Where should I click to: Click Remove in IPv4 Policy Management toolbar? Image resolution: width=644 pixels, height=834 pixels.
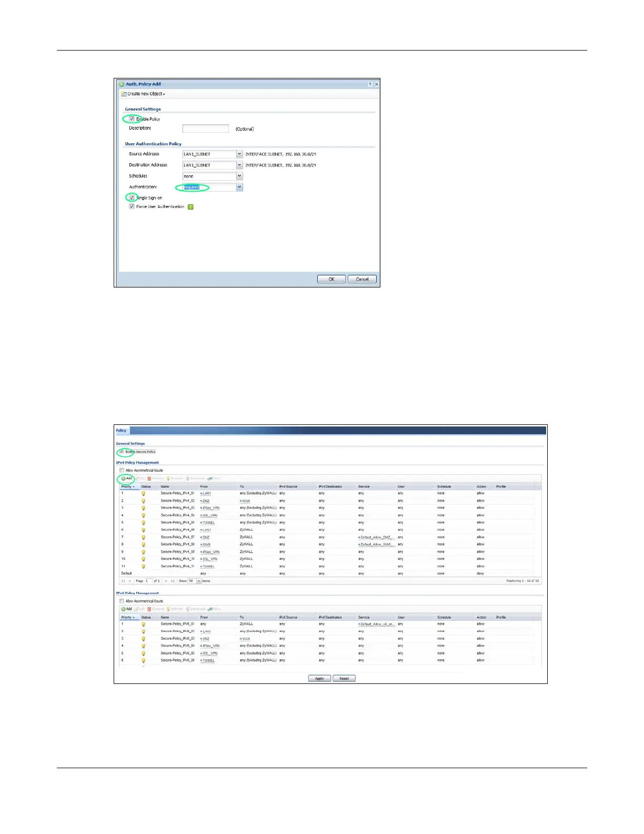(x=156, y=479)
